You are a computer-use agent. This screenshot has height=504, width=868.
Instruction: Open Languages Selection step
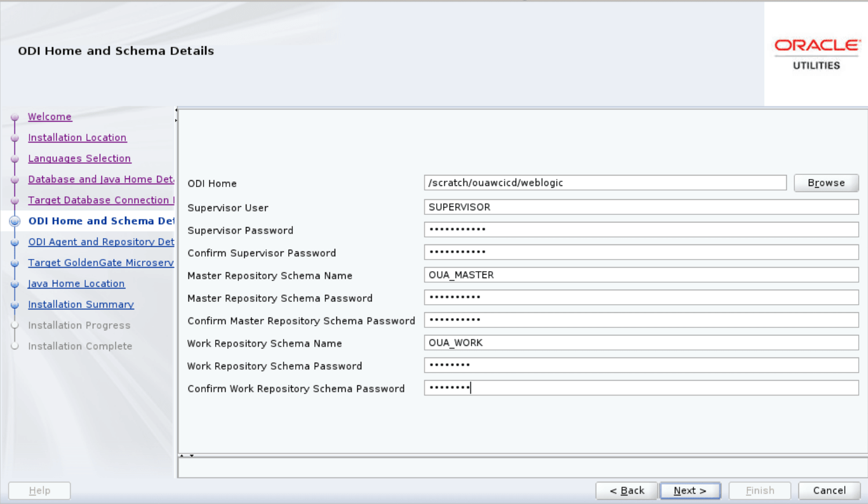tap(79, 158)
